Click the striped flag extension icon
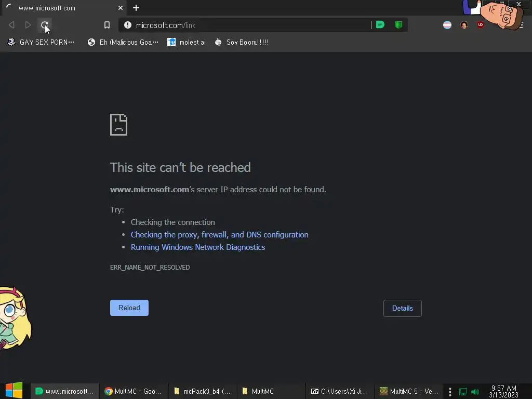This screenshot has width=532, height=399. [447, 25]
